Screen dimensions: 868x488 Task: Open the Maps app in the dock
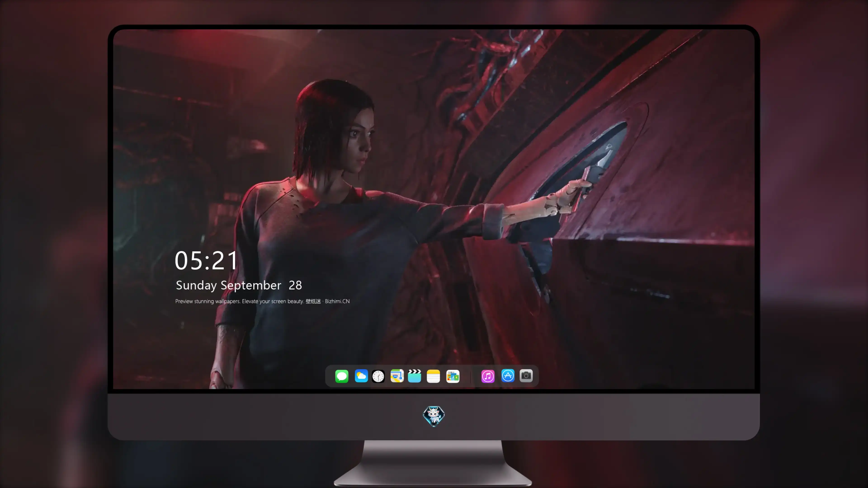coord(397,376)
